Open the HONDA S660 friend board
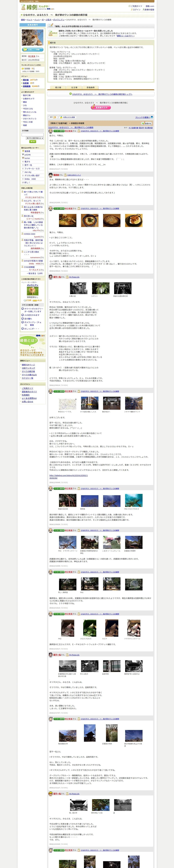The width and height of the screenshot is (174, 868). click(x=29, y=234)
